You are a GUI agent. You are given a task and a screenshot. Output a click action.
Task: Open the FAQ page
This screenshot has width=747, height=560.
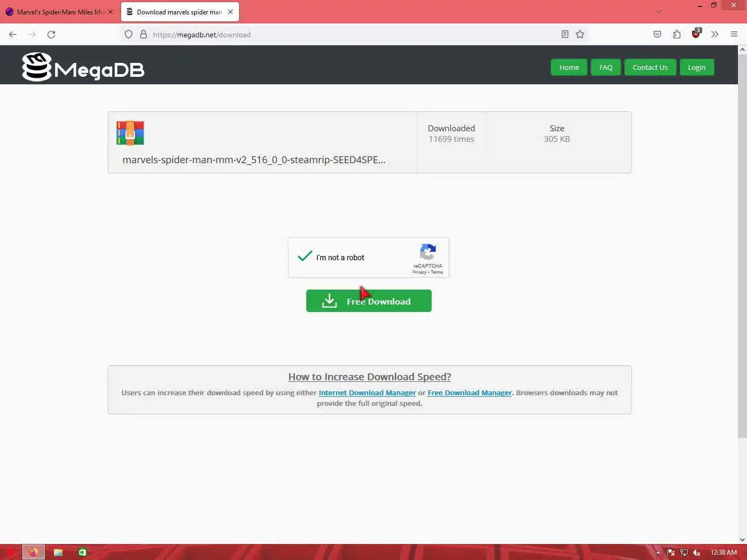coord(606,67)
